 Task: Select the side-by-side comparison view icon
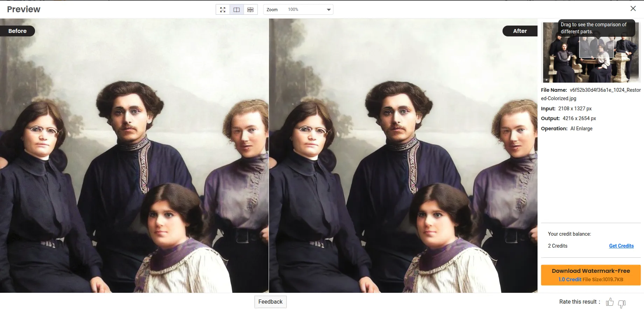237,10
